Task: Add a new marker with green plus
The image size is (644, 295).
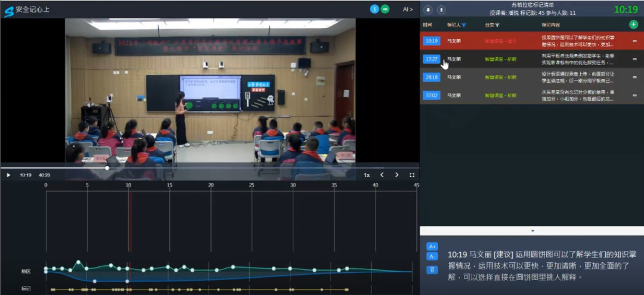Action: 633,24
